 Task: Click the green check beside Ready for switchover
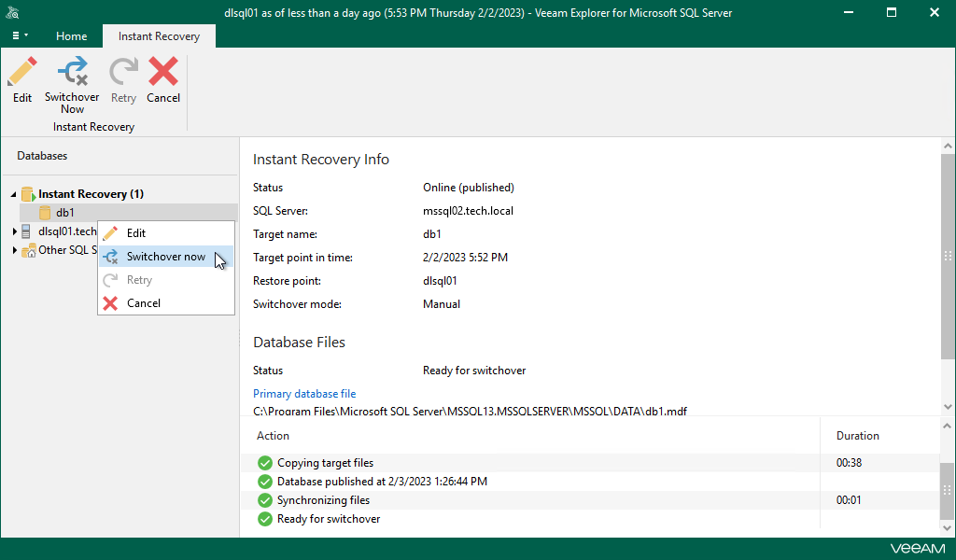[x=264, y=519]
